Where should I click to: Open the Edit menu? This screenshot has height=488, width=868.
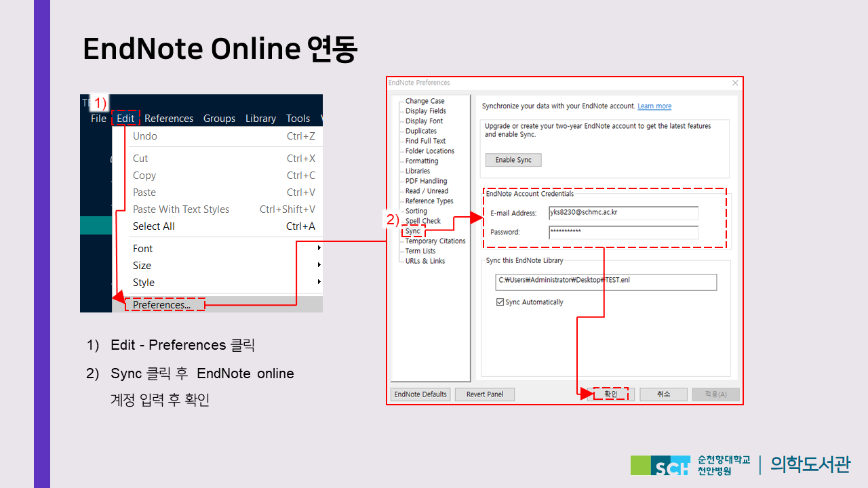tap(125, 119)
